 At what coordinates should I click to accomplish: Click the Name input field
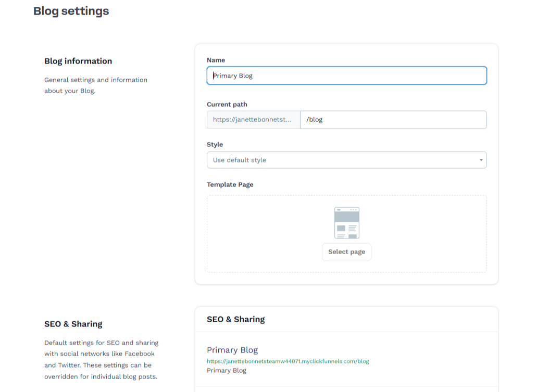346,75
